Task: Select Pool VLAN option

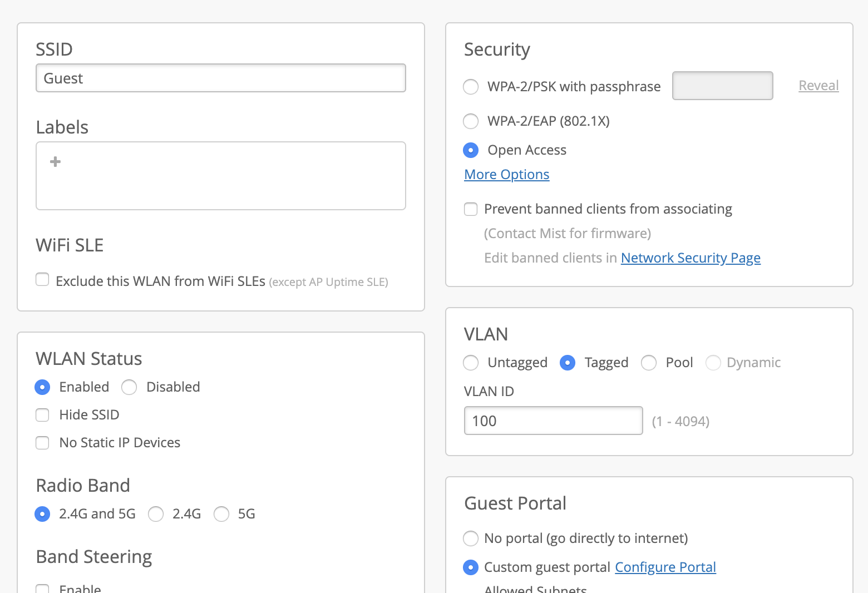Action: [649, 363]
